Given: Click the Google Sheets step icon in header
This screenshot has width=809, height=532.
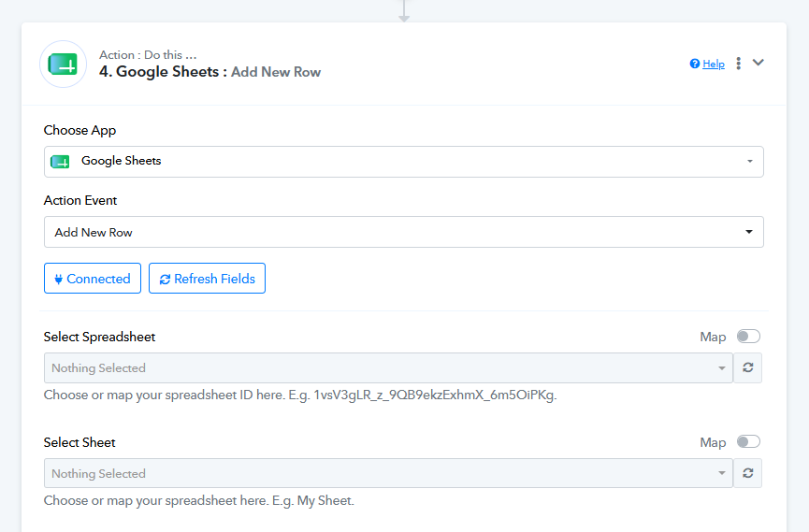Looking at the screenshot, I should (x=63, y=65).
